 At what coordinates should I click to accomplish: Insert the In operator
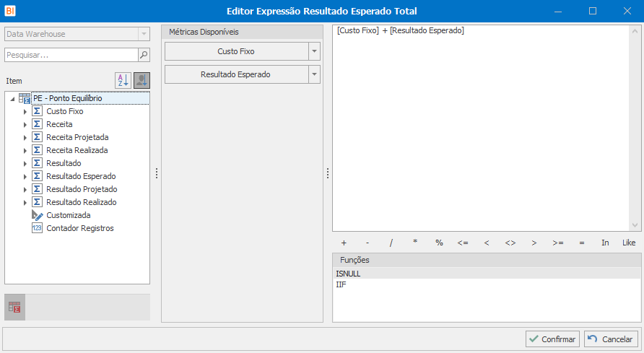point(605,243)
